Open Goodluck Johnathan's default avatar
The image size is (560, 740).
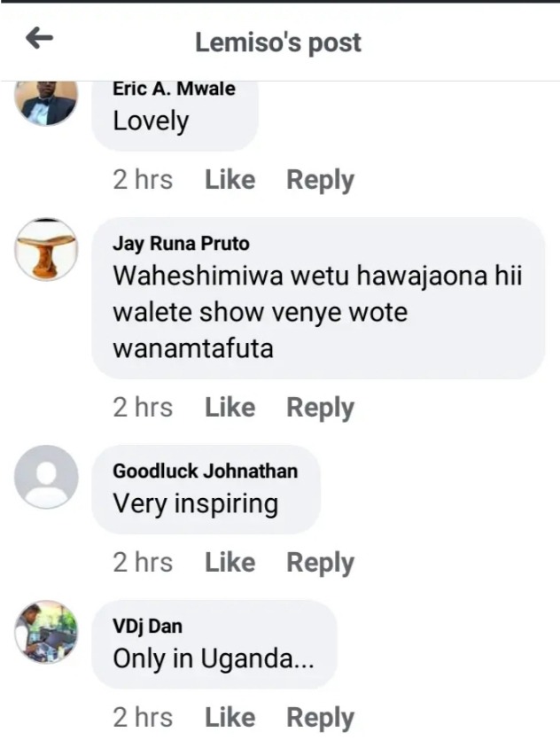point(46,477)
